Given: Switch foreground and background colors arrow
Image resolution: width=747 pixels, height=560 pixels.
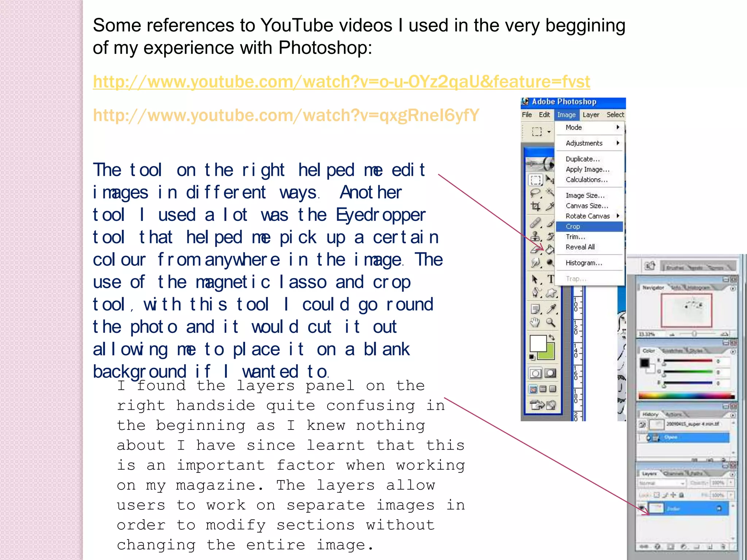Looking at the screenshot, I should coord(551,337).
